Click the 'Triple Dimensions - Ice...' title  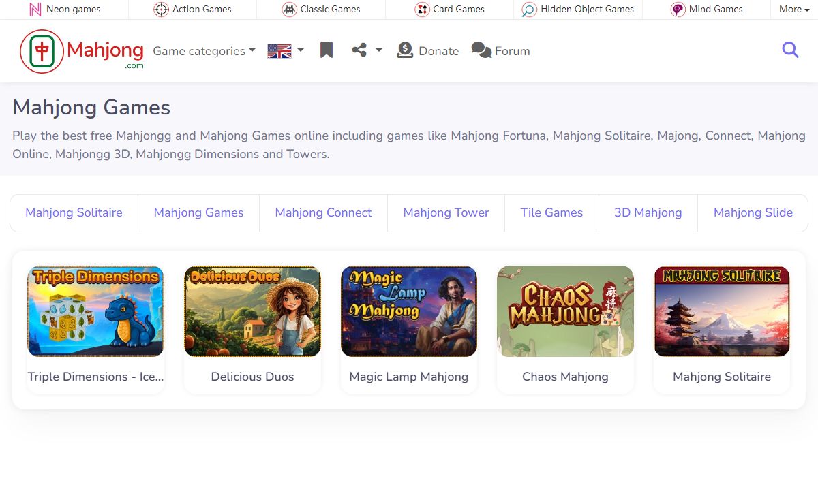click(95, 377)
